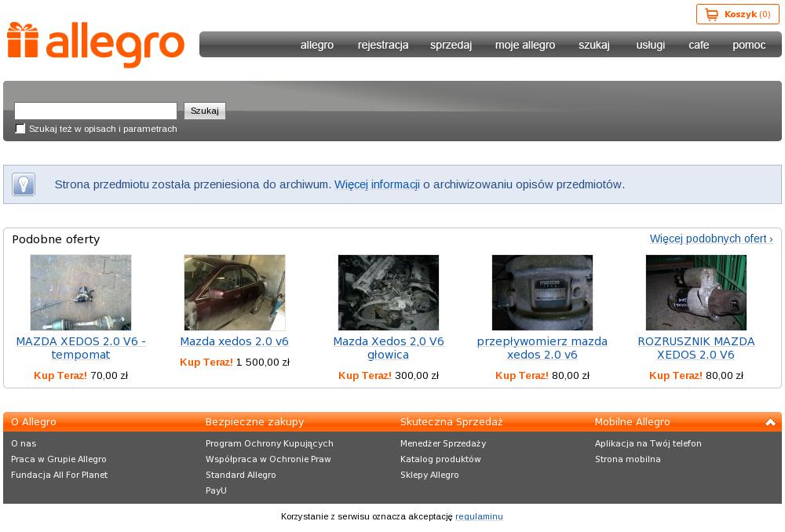Click 'Standard Allegro' footer link

pyautogui.click(x=241, y=475)
